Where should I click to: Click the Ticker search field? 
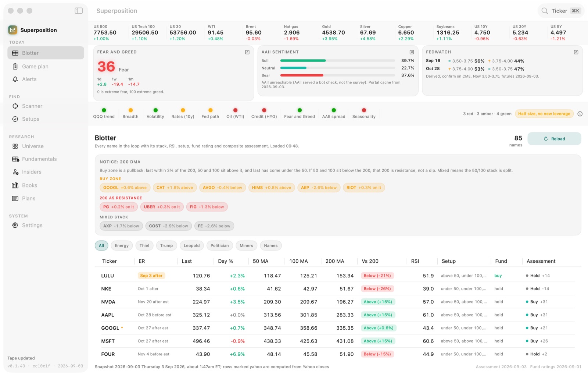[x=561, y=11]
